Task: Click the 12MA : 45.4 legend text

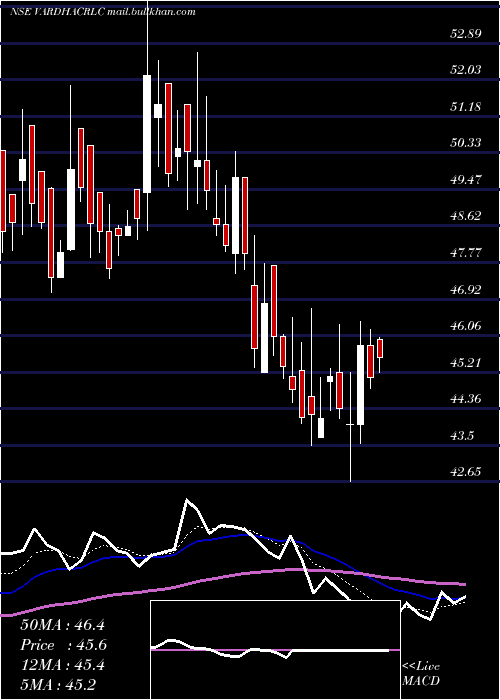Action: point(62,665)
